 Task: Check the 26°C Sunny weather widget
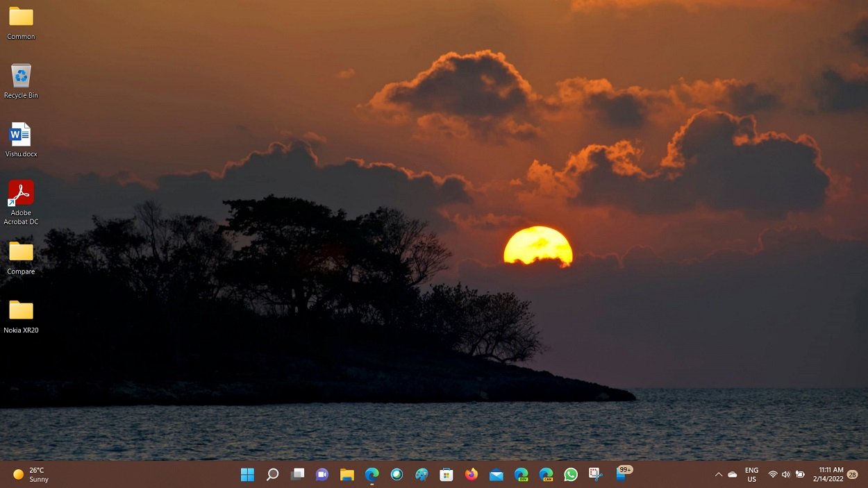click(x=28, y=475)
